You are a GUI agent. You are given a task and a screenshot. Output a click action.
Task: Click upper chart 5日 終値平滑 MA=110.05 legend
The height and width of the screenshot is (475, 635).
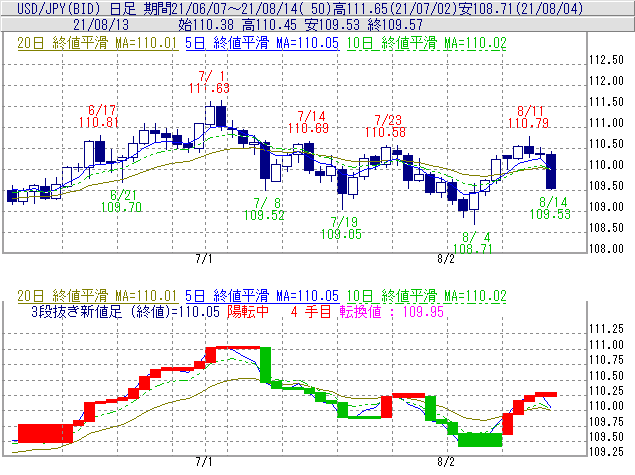click(262, 43)
